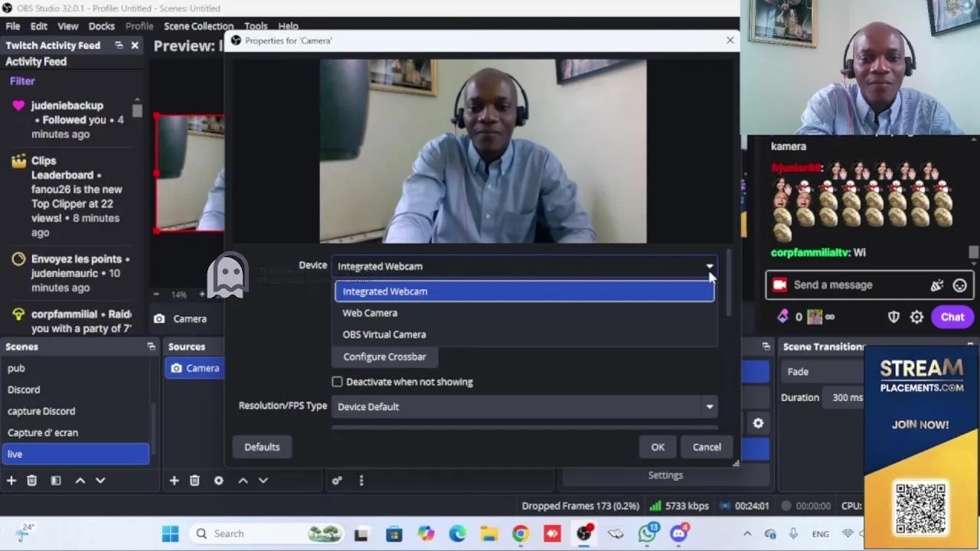
Task: Open advanced audio properties gears icon
Action: coord(337,481)
